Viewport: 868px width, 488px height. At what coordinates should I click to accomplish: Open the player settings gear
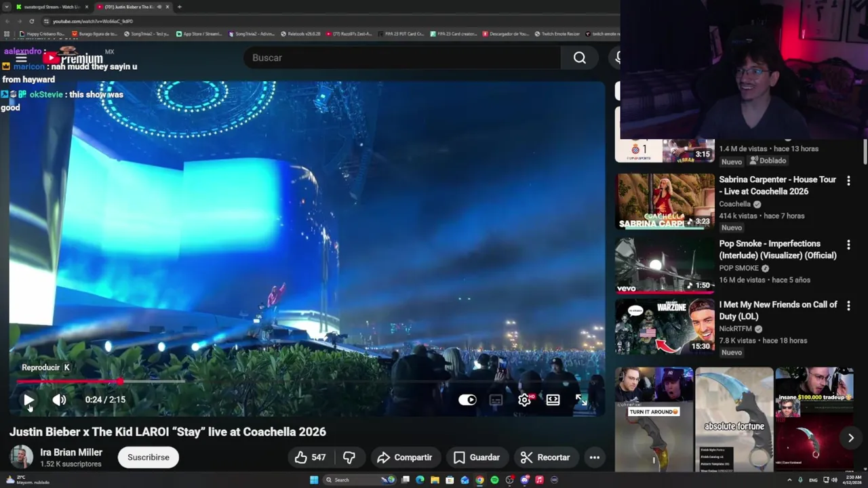coord(524,400)
